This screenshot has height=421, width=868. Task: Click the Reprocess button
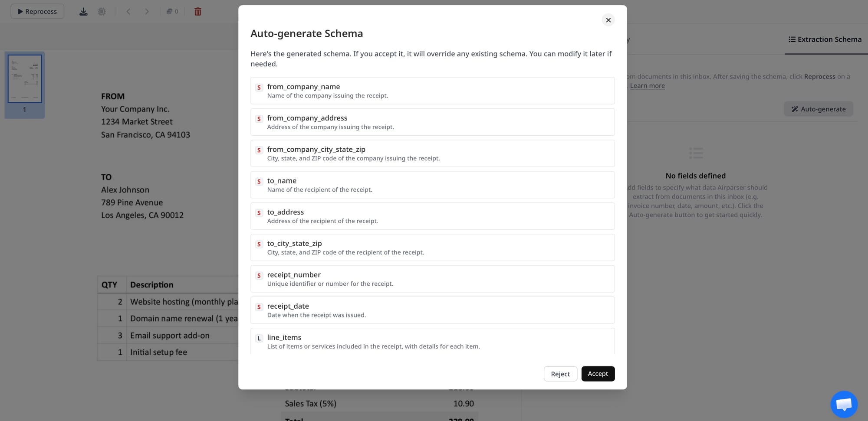pos(37,11)
